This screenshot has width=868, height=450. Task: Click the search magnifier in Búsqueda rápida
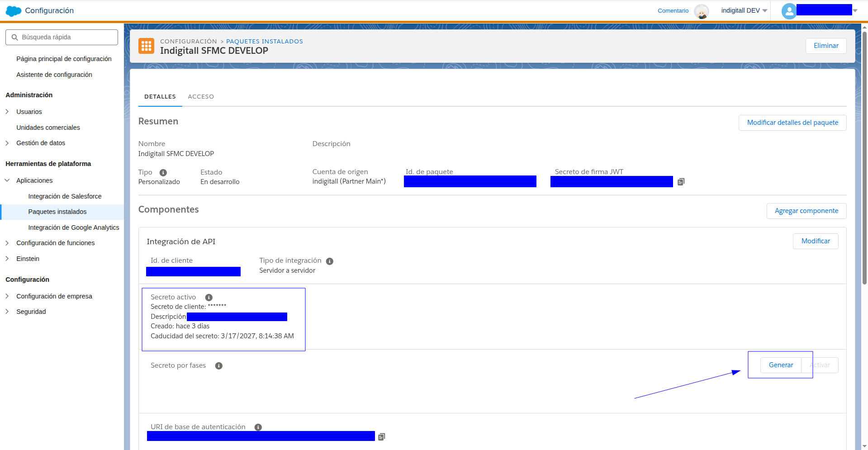15,37
